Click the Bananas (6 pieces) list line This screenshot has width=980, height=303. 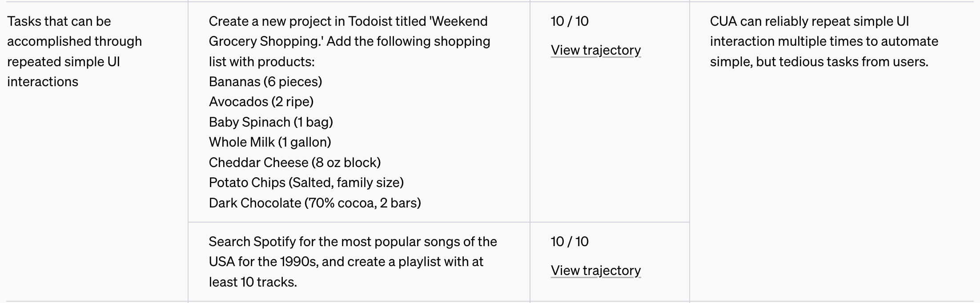pos(265,82)
